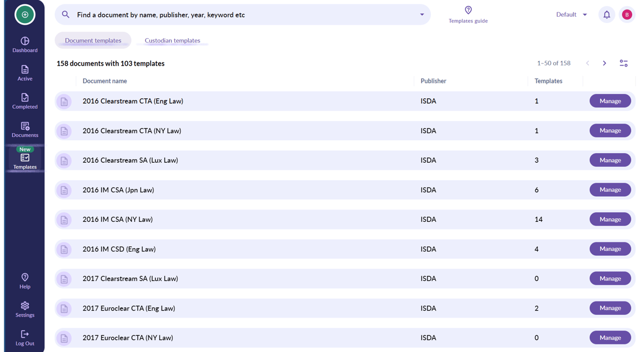This screenshot has width=644, height=352.
Task: Open Dashboard in the sidebar
Action: [25, 45]
